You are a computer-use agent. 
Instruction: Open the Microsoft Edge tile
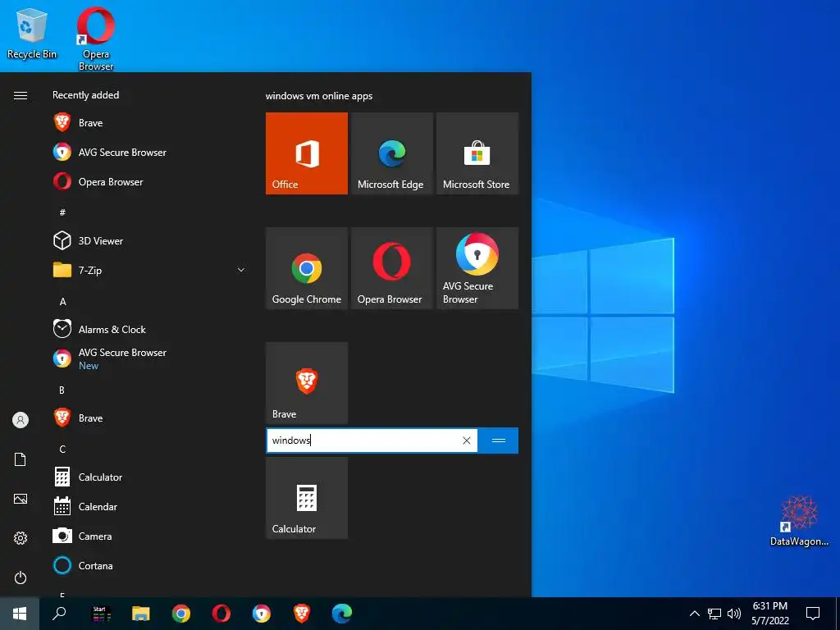coord(391,153)
